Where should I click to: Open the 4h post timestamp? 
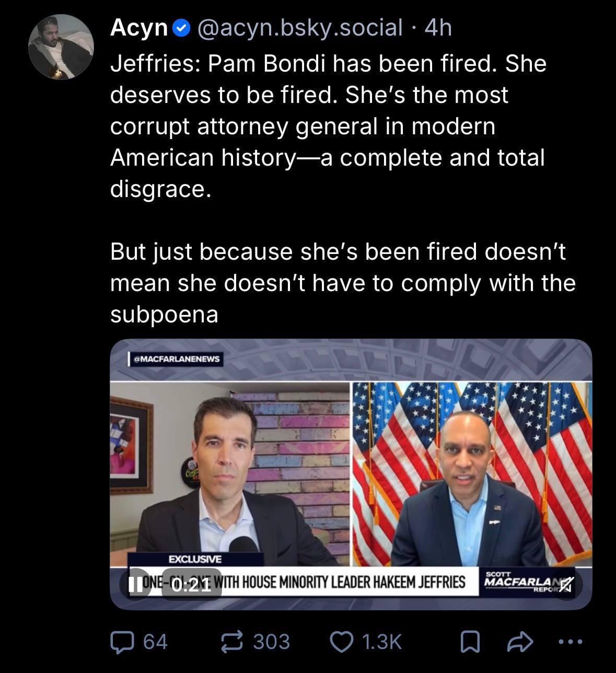(x=437, y=28)
